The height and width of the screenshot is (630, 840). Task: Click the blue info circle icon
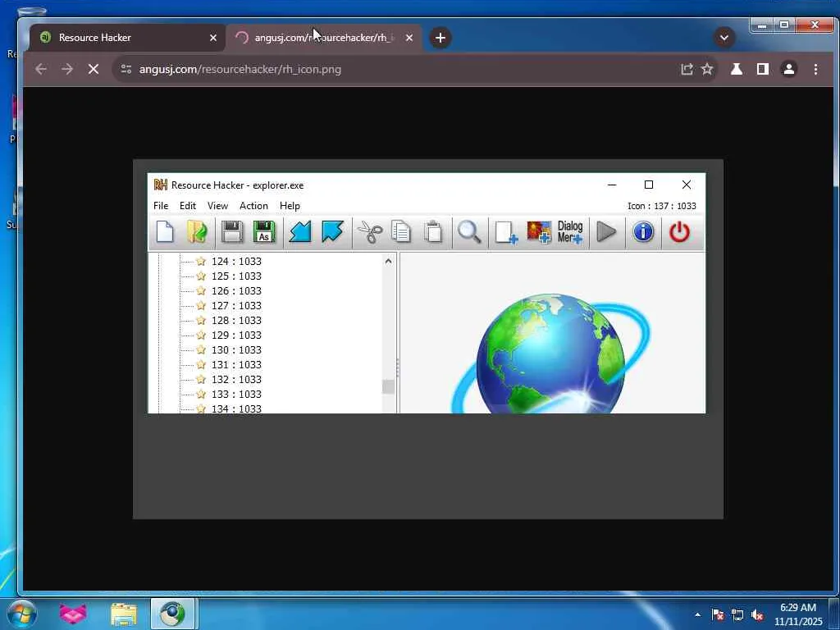click(x=643, y=232)
